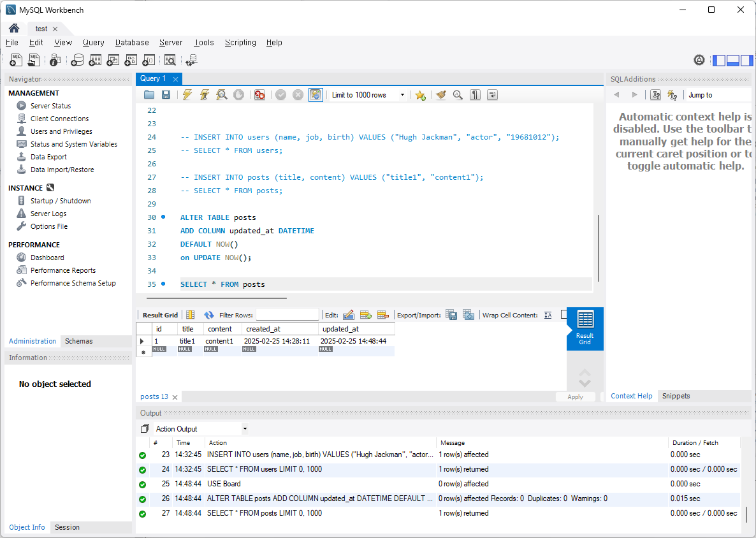Toggle automatic context help icon
The width and height of the screenshot is (756, 538).
[672, 95]
